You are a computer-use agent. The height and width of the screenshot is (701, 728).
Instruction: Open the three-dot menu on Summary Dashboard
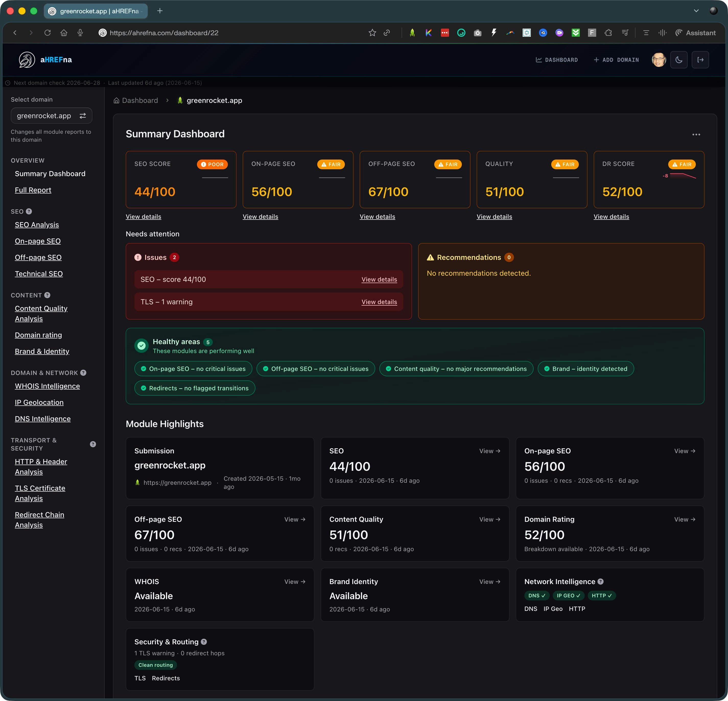(x=696, y=135)
